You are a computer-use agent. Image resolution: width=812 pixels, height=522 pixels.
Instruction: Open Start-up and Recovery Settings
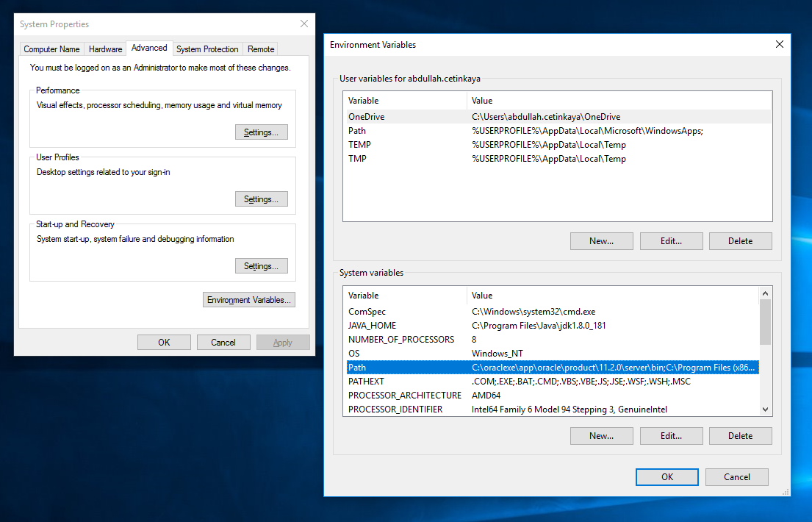(261, 265)
